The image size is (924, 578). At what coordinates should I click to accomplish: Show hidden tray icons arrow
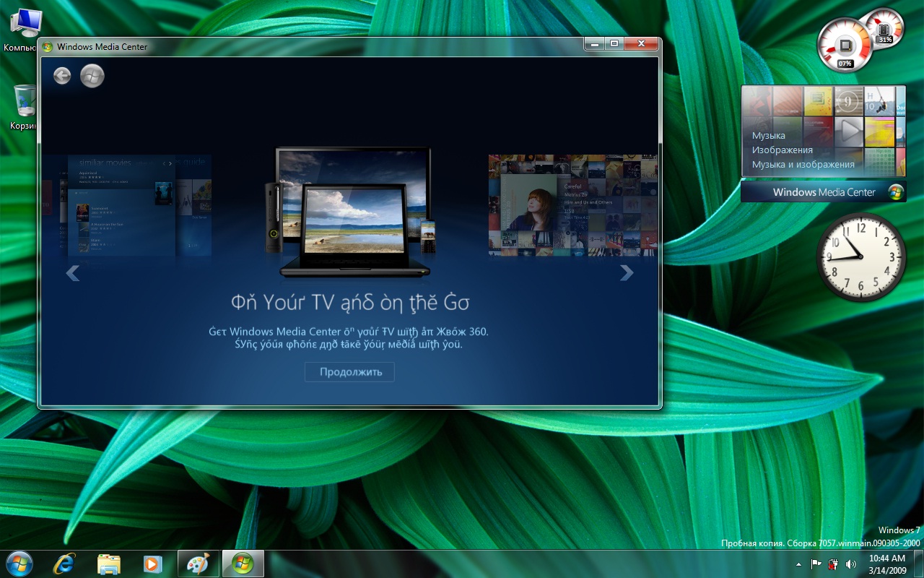pyautogui.click(x=798, y=564)
